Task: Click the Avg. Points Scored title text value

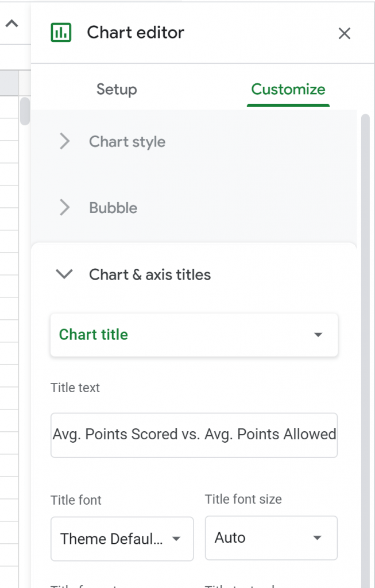Action: 194,435
